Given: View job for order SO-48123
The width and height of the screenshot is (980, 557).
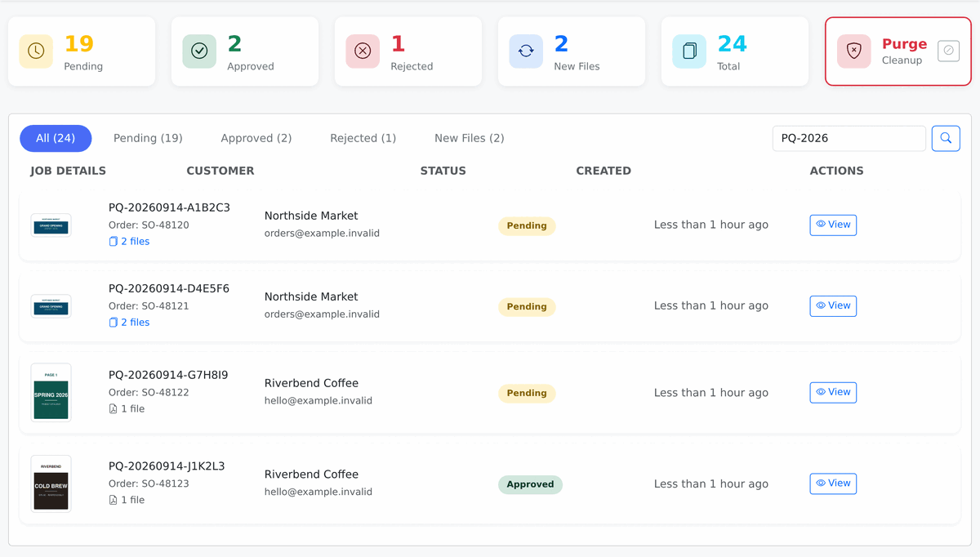Looking at the screenshot, I should (x=833, y=483).
